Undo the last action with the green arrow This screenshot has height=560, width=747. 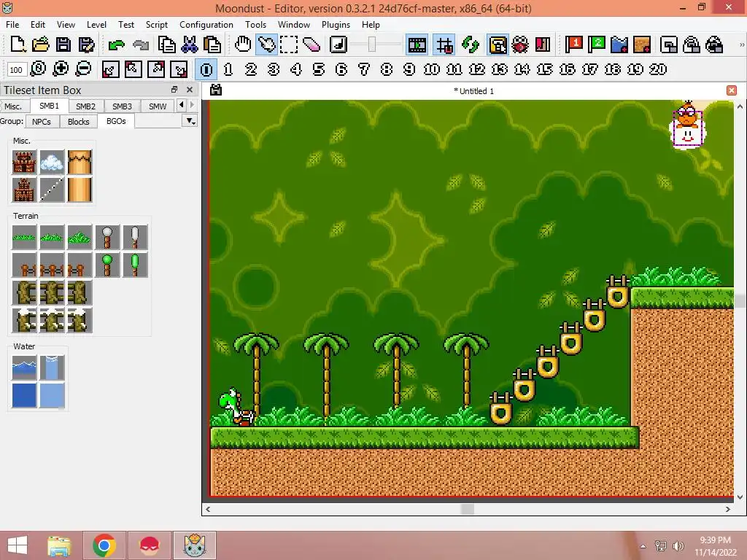tap(116, 44)
